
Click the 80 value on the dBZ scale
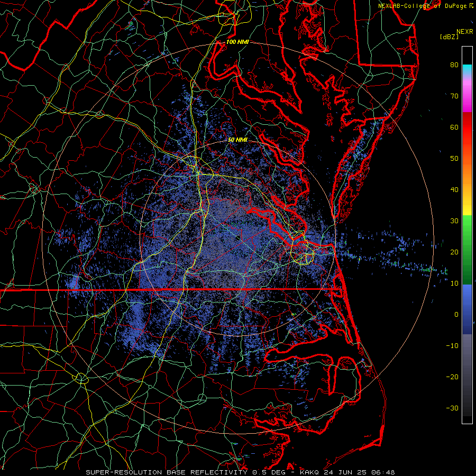pos(454,65)
